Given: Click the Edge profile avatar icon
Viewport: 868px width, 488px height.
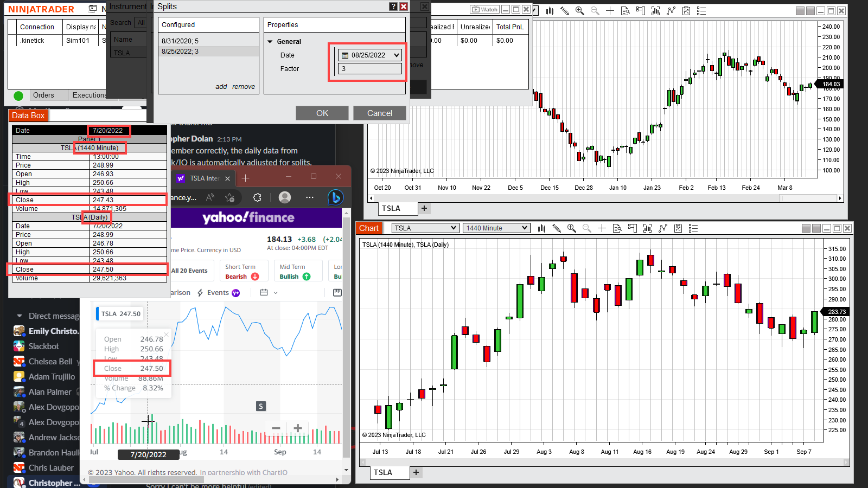Looking at the screenshot, I should 285,197.
